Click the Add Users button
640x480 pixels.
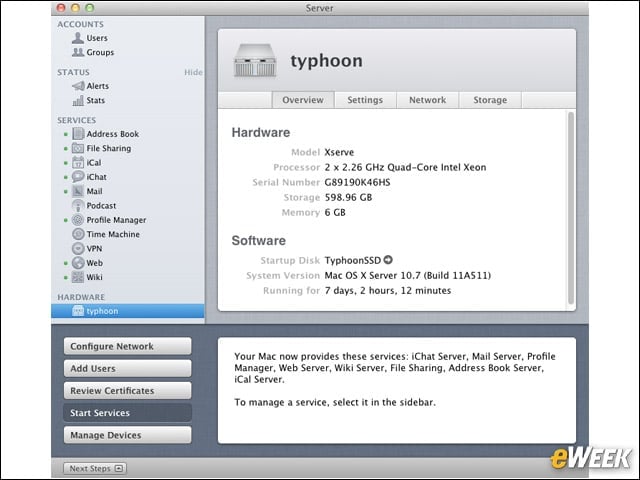click(127, 368)
